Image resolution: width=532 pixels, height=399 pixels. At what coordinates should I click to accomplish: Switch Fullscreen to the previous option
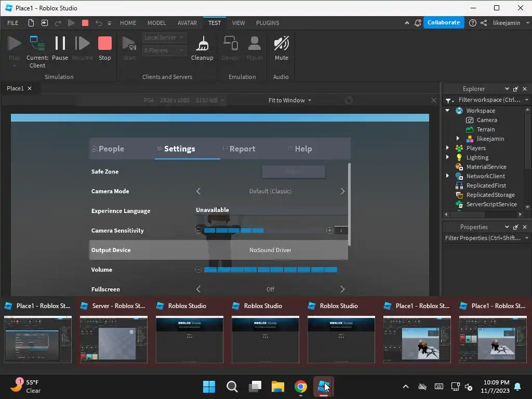[x=198, y=289]
